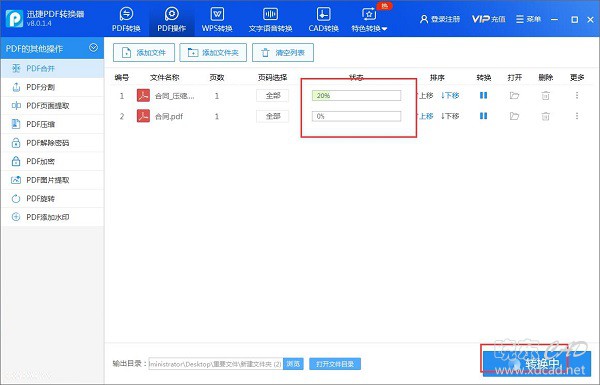Click the 登录注册 user link
The width and height of the screenshot is (600, 385).
(x=440, y=19)
